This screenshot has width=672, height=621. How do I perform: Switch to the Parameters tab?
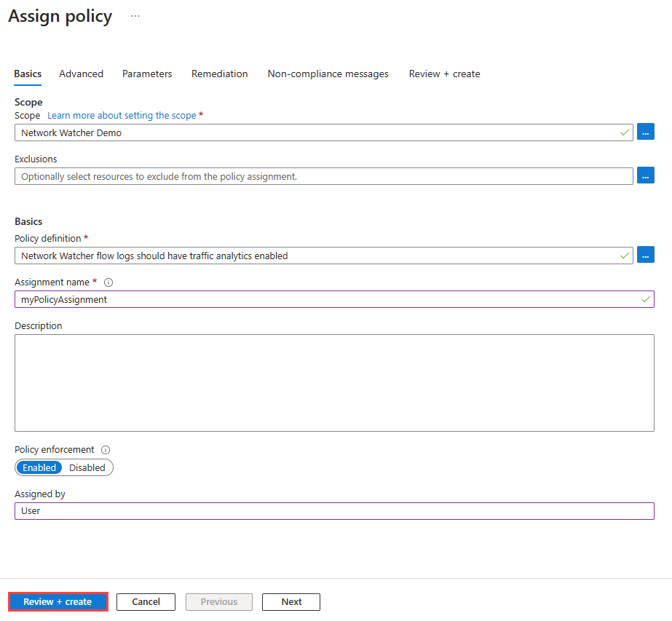point(147,74)
